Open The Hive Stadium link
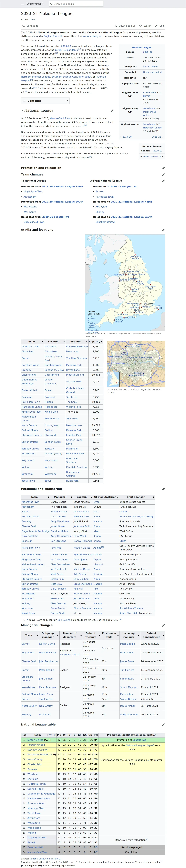 pyautogui.click(x=77, y=358)
